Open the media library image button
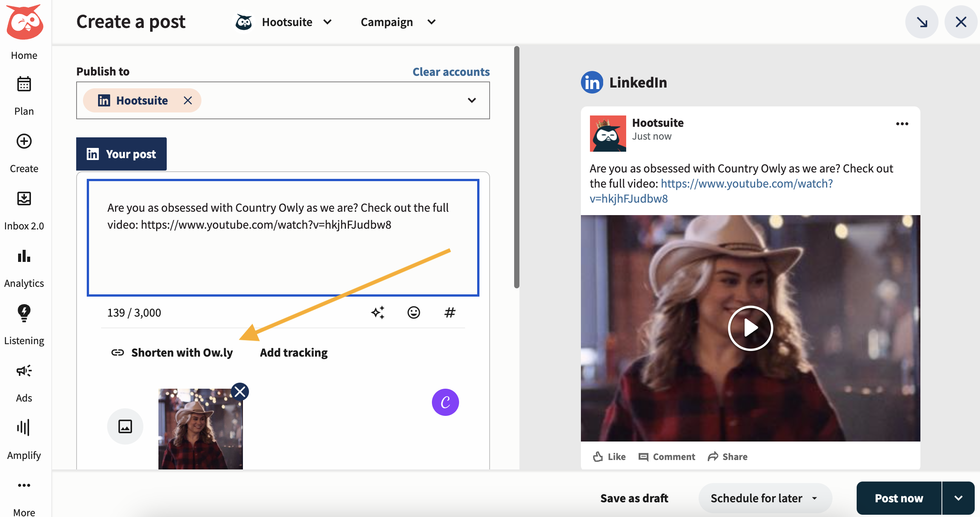 tap(125, 426)
